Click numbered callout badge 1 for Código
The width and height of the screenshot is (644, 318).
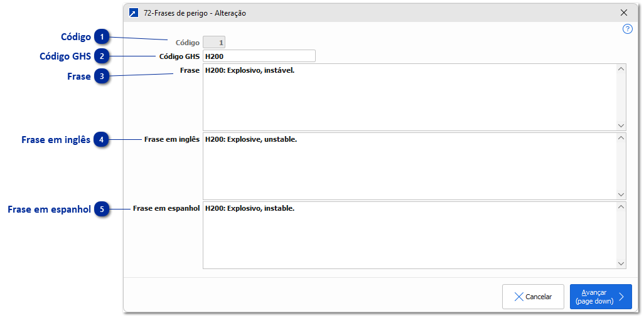(102, 37)
